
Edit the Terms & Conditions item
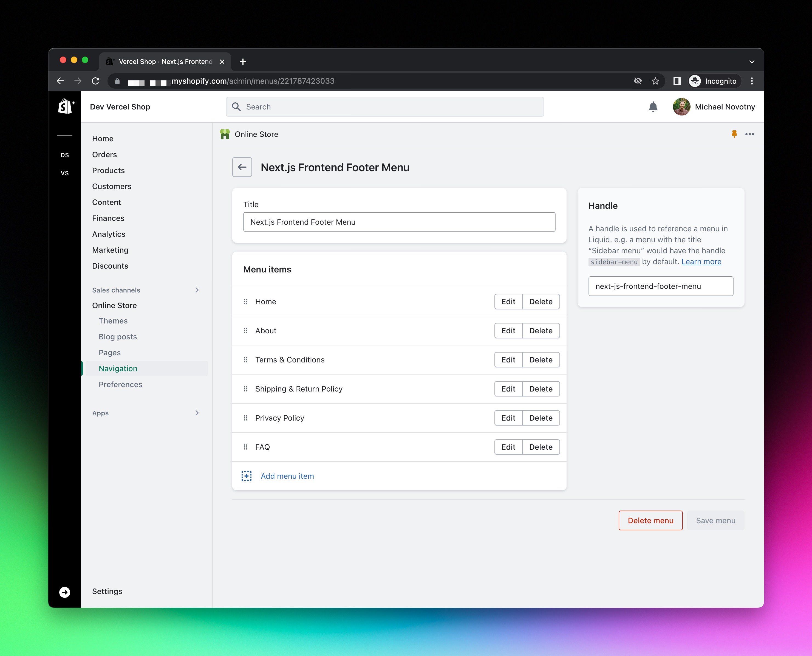tap(508, 360)
